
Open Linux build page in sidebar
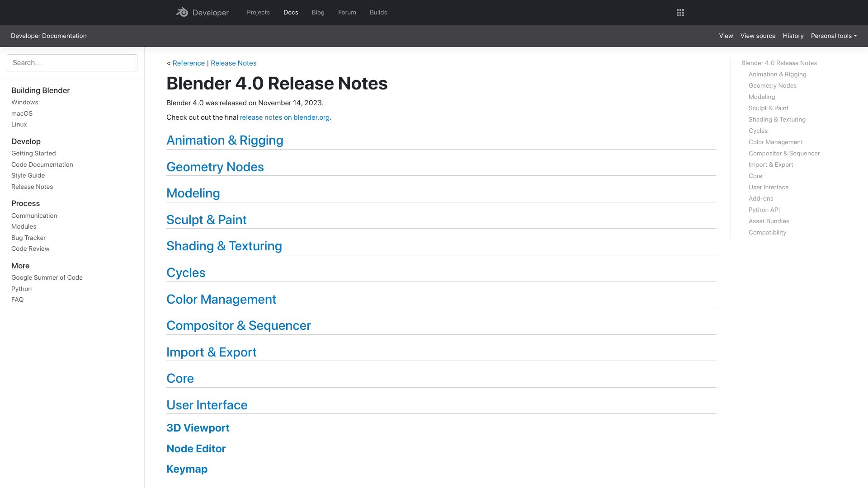pyautogui.click(x=19, y=124)
